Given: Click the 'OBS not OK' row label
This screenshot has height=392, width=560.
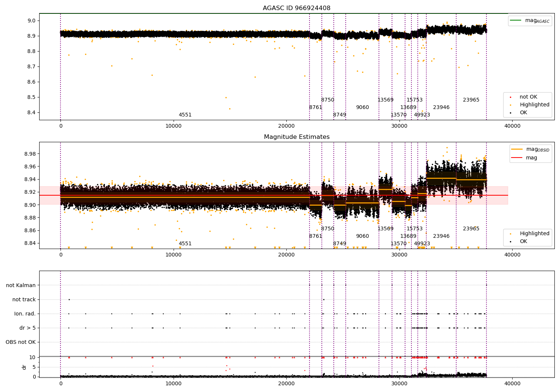Looking at the screenshot, I should coord(21,342).
